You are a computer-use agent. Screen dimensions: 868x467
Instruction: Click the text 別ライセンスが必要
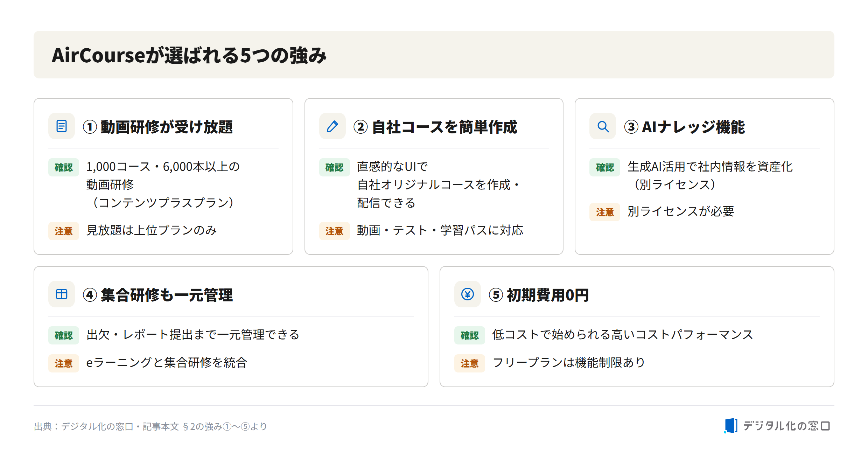(x=681, y=211)
